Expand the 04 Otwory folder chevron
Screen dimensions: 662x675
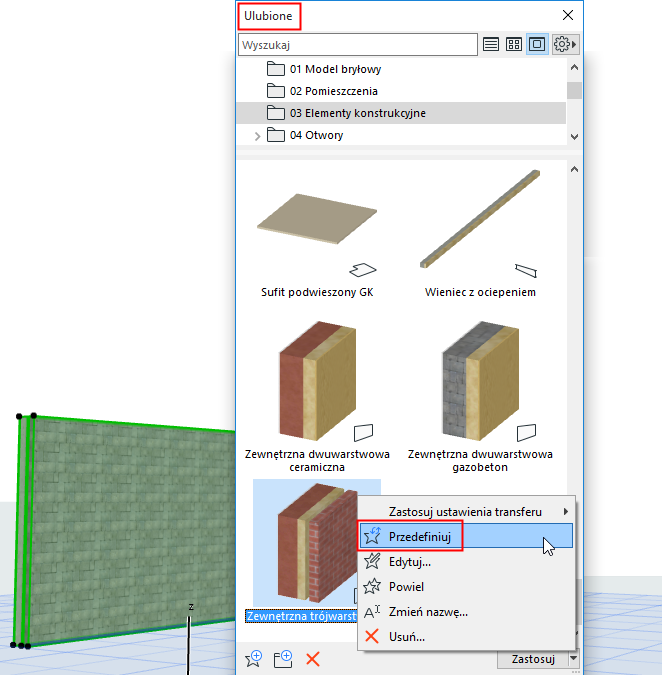pyautogui.click(x=257, y=136)
